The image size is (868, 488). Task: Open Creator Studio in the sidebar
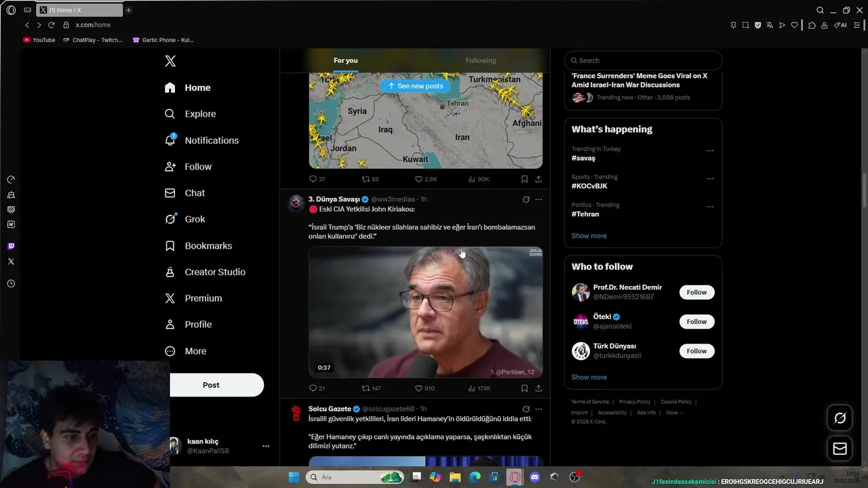click(205, 272)
